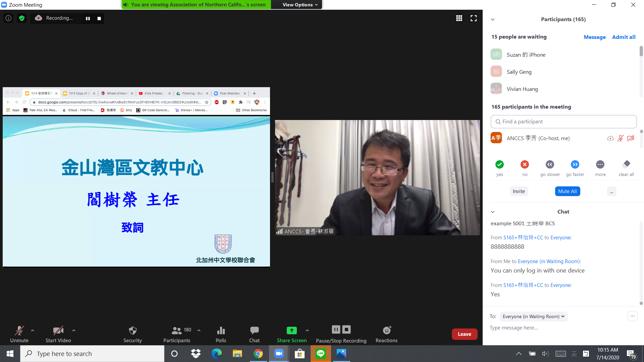Give a "yes" nonverbal feedback
The width and height of the screenshot is (644, 362).
point(499,165)
